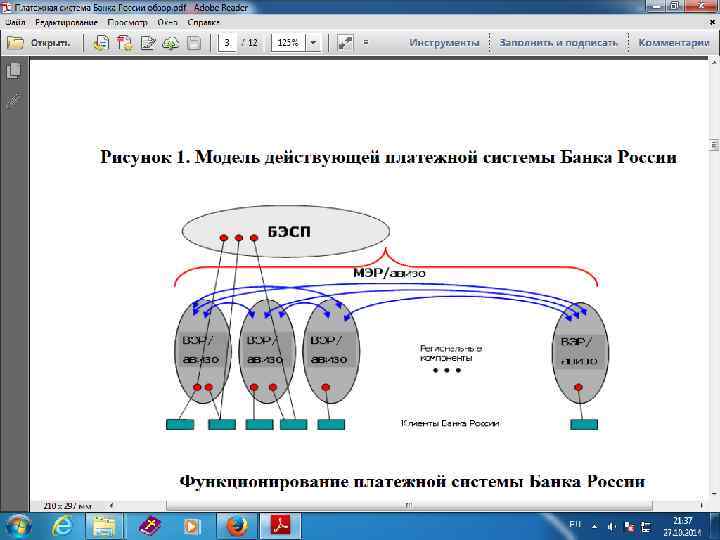Open the Заполнить и подписать panel
The width and height of the screenshot is (720, 540).
point(558,43)
